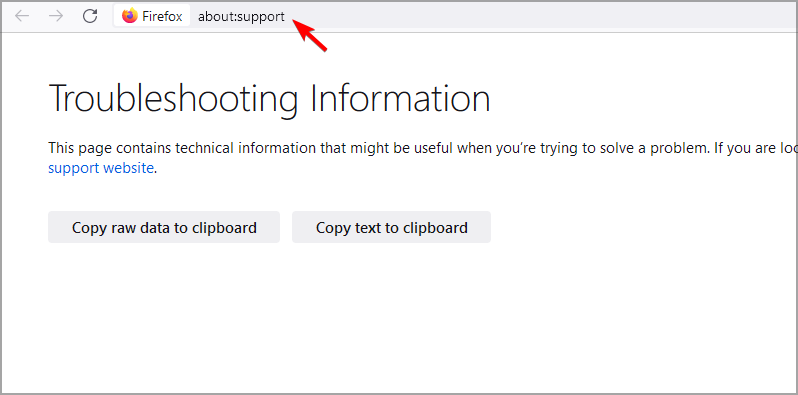This screenshot has height=395, width=798.
Task: Go back using the back arrow
Action: click(x=22, y=16)
